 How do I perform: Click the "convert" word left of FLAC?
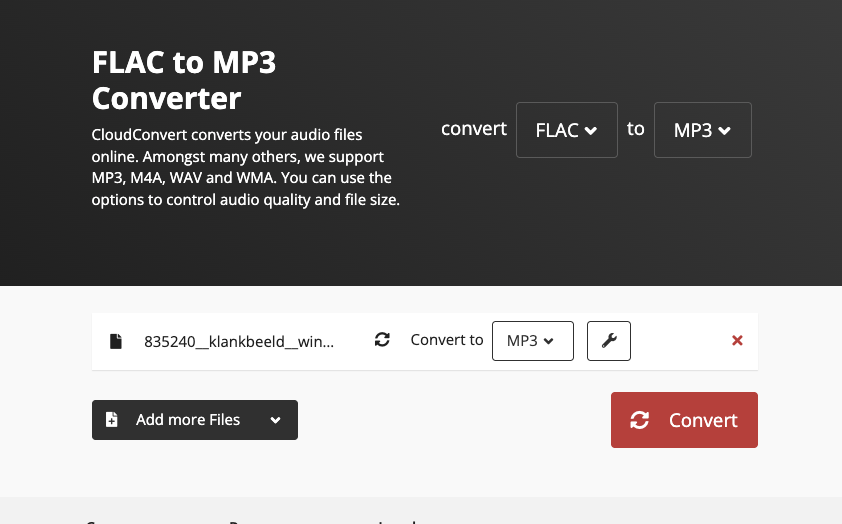pyautogui.click(x=474, y=129)
